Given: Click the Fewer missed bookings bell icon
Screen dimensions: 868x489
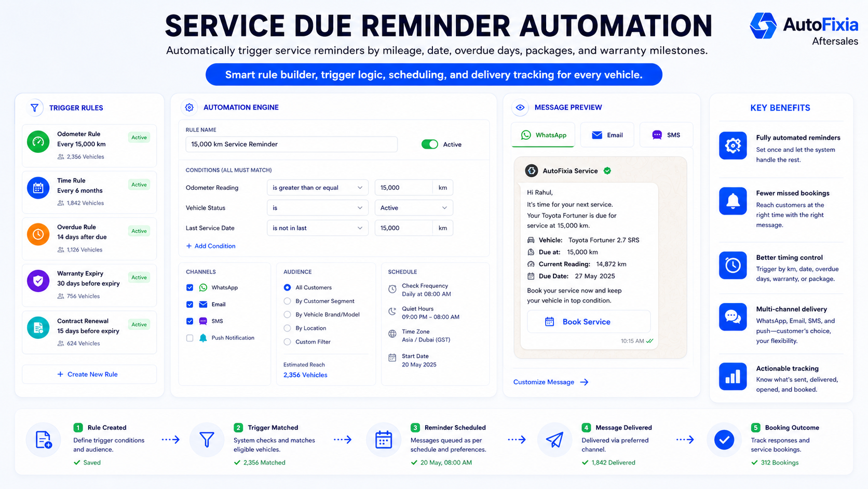Looking at the screenshot, I should (x=733, y=201).
